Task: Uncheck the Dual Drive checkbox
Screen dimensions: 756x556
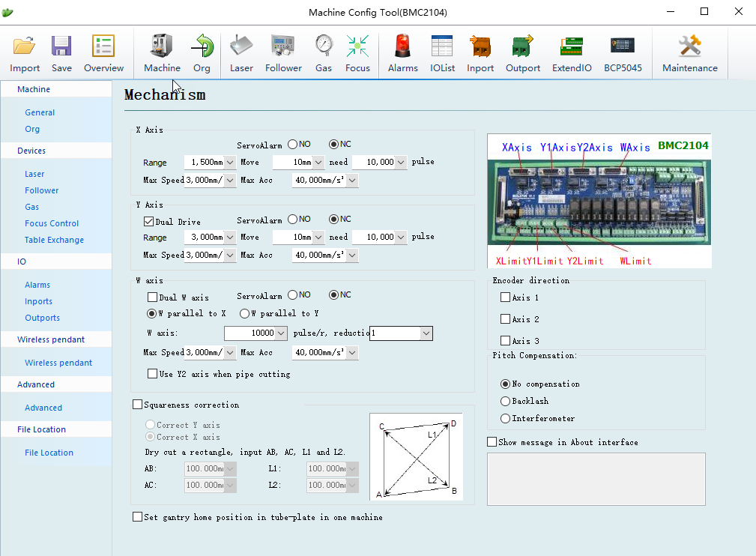Action: tap(148, 221)
